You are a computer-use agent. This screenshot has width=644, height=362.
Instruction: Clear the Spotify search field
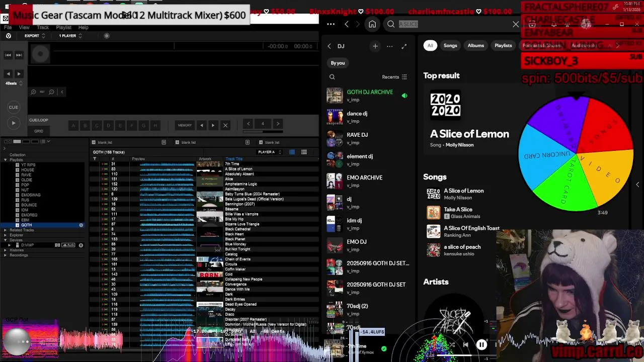click(x=516, y=24)
